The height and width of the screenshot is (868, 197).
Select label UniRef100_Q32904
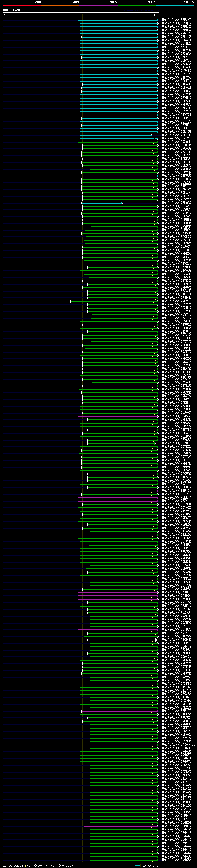click(x=176, y=504)
